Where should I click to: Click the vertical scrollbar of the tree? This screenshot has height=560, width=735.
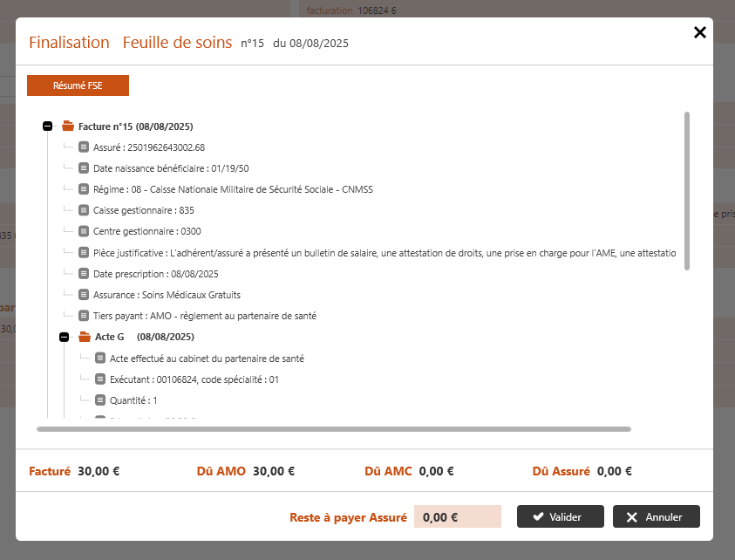[x=687, y=190]
